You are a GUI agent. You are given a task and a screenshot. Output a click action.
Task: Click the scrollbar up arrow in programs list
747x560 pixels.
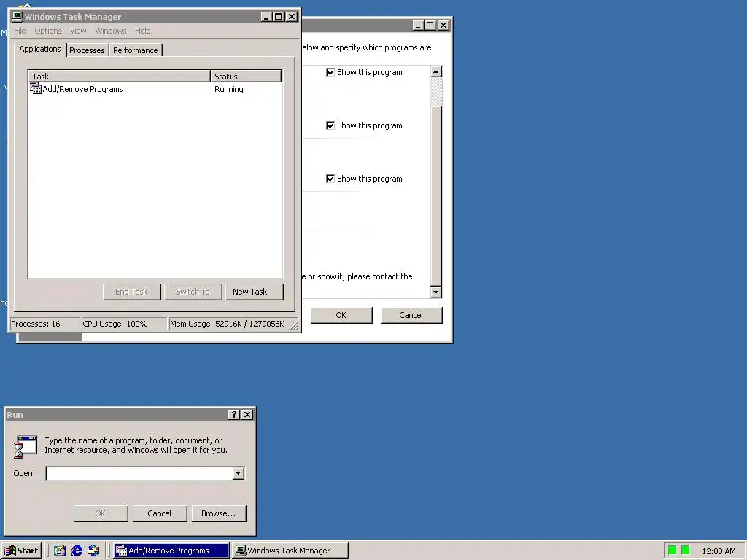tap(436, 71)
